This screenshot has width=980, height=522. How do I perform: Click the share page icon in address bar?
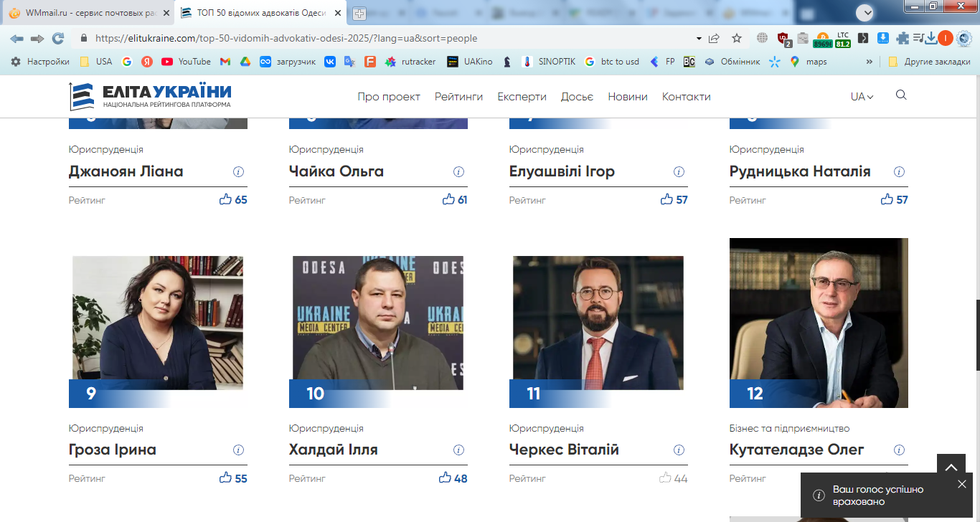point(714,38)
